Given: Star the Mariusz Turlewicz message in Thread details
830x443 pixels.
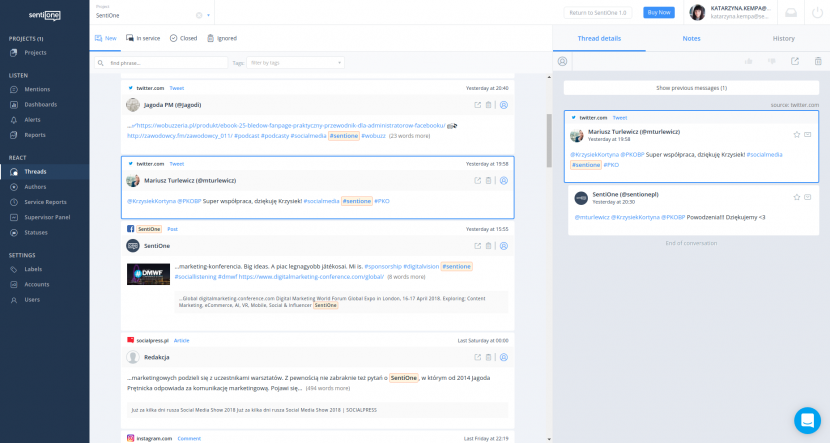Looking at the screenshot, I should coord(796,134).
